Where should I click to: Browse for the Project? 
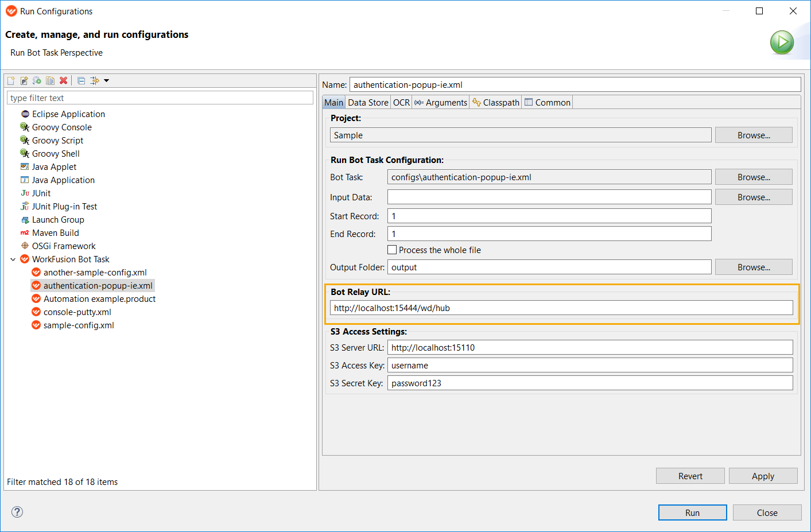pyautogui.click(x=754, y=135)
